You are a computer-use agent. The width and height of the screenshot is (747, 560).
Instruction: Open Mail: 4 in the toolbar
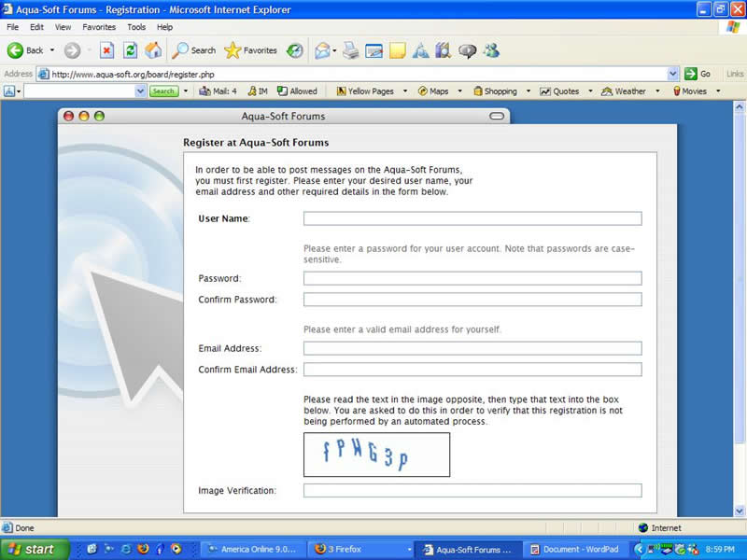click(218, 91)
